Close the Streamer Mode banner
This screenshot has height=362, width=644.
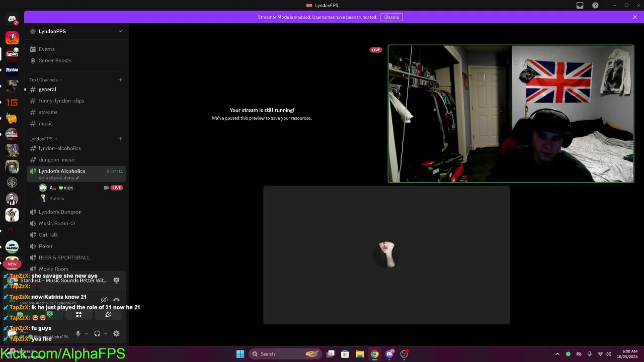tap(635, 17)
